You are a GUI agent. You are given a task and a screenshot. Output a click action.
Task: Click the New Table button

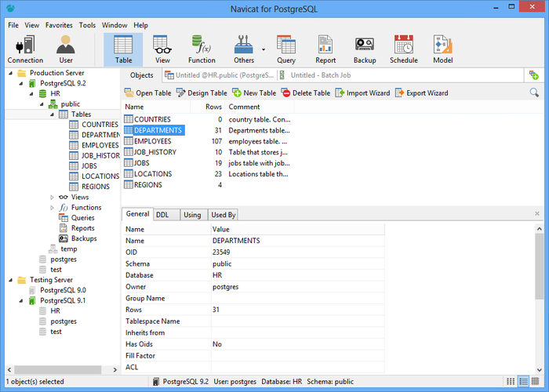coord(254,93)
